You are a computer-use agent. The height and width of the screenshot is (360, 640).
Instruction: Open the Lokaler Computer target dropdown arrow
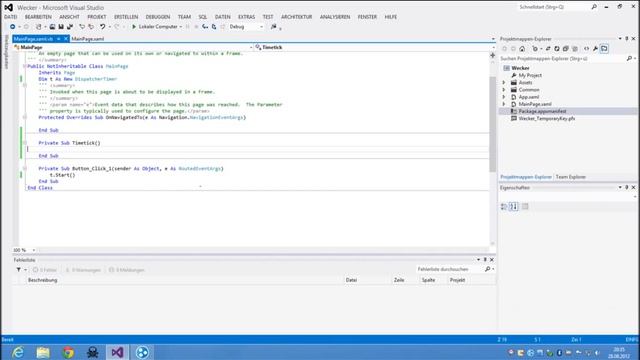pyautogui.click(x=181, y=27)
